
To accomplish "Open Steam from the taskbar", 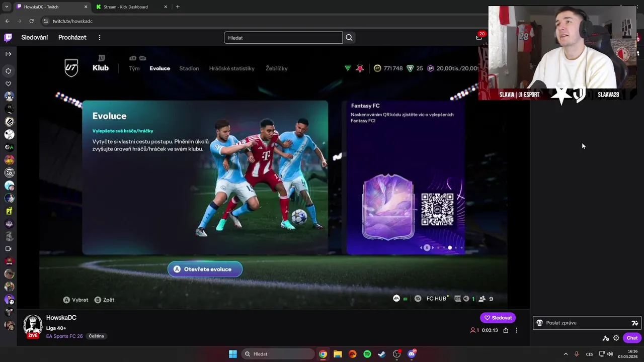I will [x=382, y=354].
